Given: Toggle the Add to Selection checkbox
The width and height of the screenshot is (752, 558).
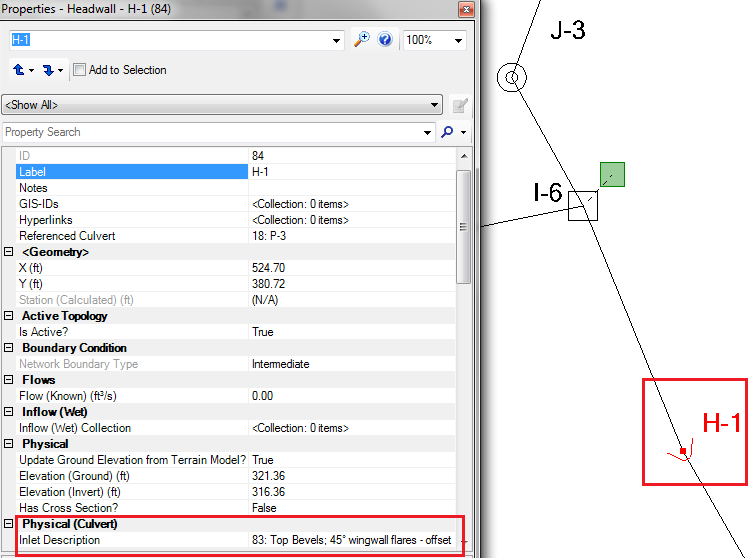Looking at the screenshot, I should coord(80,70).
